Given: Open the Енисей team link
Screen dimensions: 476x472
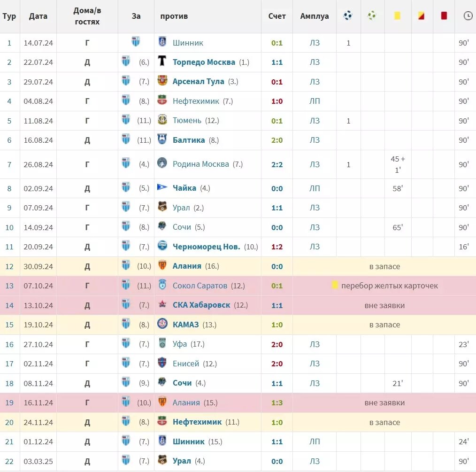Looking at the screenshot, I should pyautogui.click(x=186, y=364).
